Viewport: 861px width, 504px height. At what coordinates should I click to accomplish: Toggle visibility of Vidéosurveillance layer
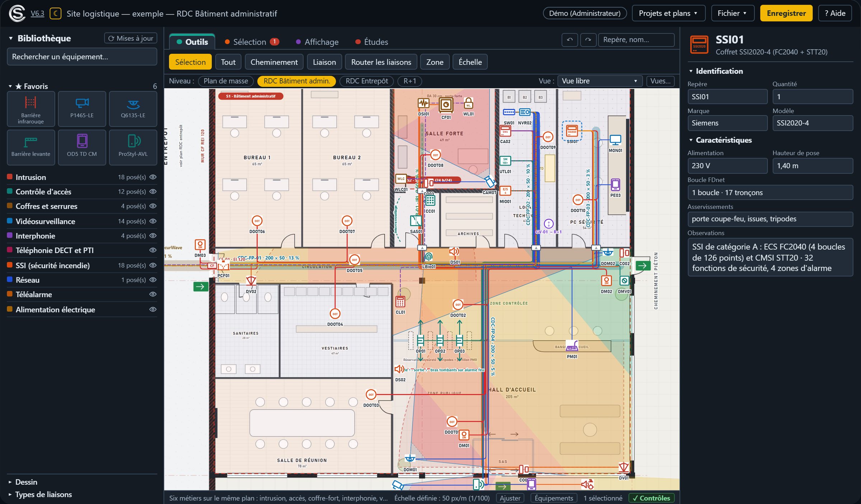153,221
